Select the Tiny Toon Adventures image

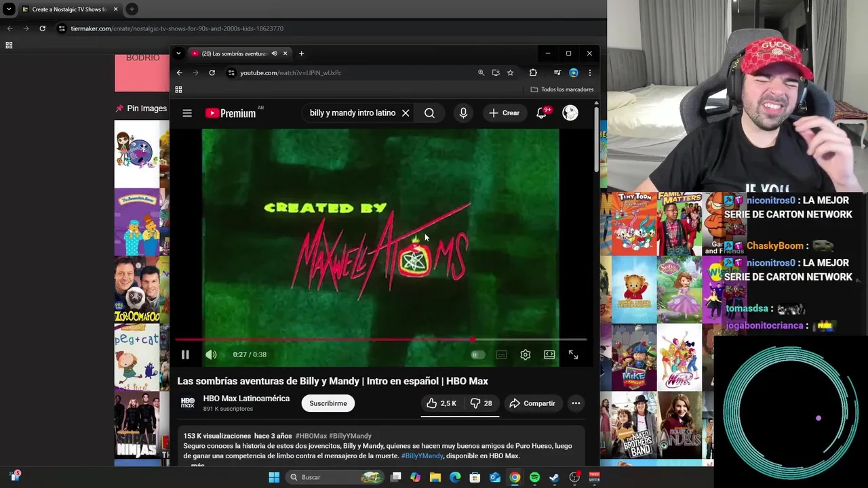tap(634, 223)
